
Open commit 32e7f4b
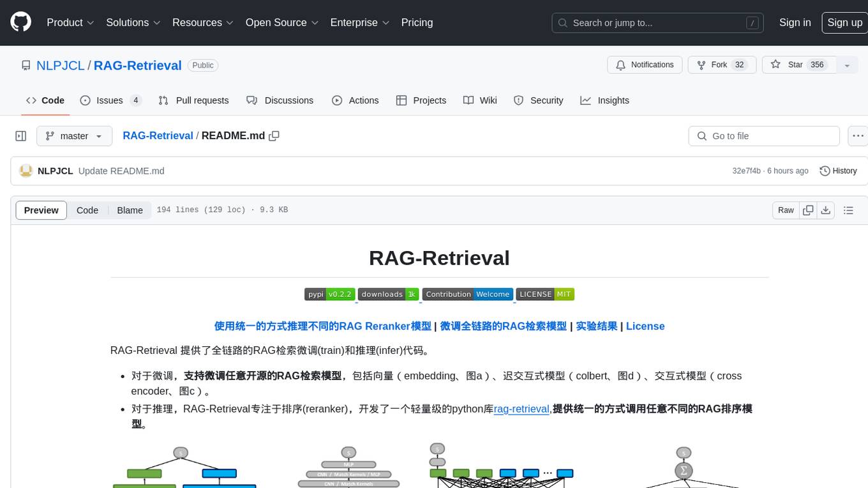[x=747, y=171]
